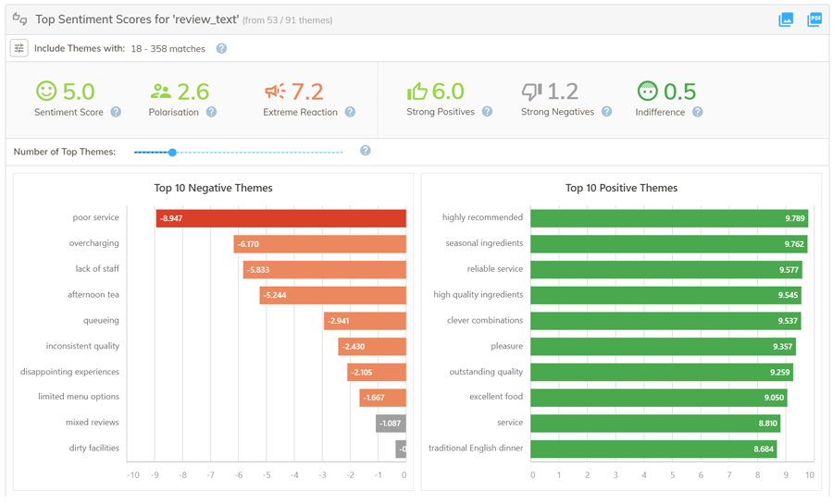The width and height of the screenshot is (833, 504).
Task: Click help icon beside Indifference
Action: [698, 112]
